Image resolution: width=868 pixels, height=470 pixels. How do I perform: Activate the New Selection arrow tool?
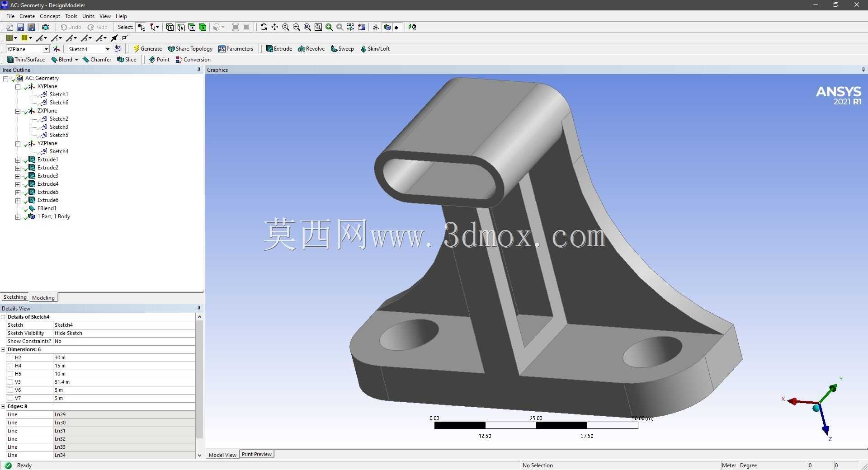pos(142,27)
